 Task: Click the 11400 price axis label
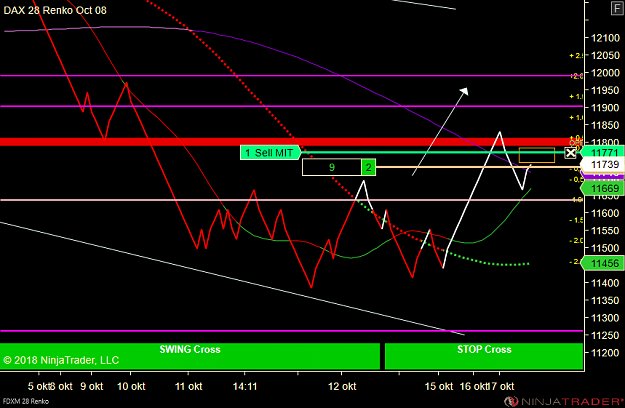point(605,283)
